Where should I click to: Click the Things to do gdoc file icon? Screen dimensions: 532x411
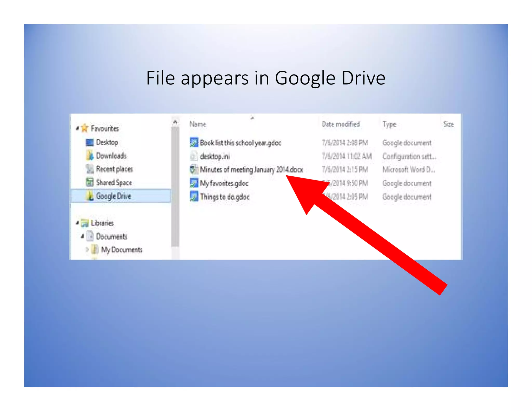click(194, 196)
